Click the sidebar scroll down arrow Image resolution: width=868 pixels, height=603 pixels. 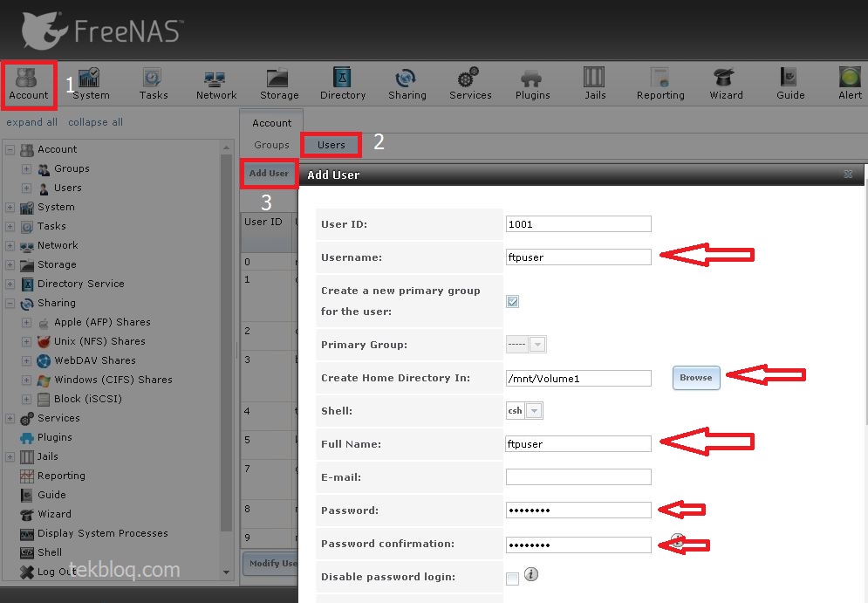pyautogui.click(x=226, y=572)
